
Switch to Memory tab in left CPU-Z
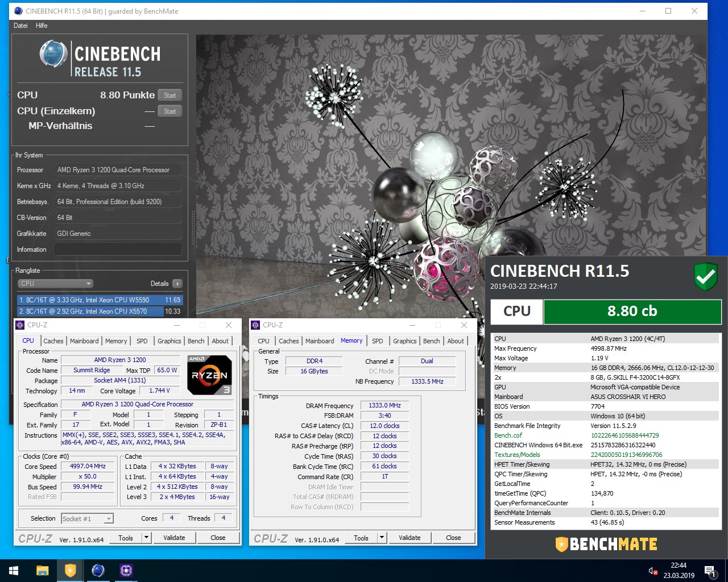116,341
